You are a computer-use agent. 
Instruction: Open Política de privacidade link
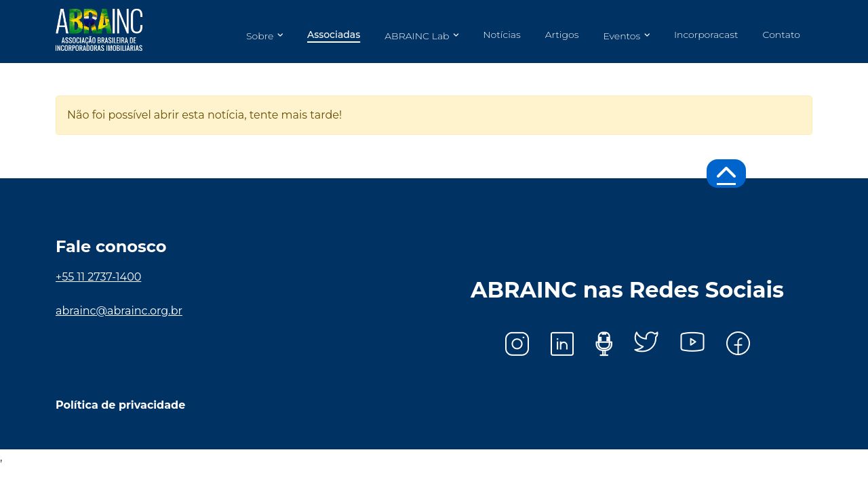point(120,405)
